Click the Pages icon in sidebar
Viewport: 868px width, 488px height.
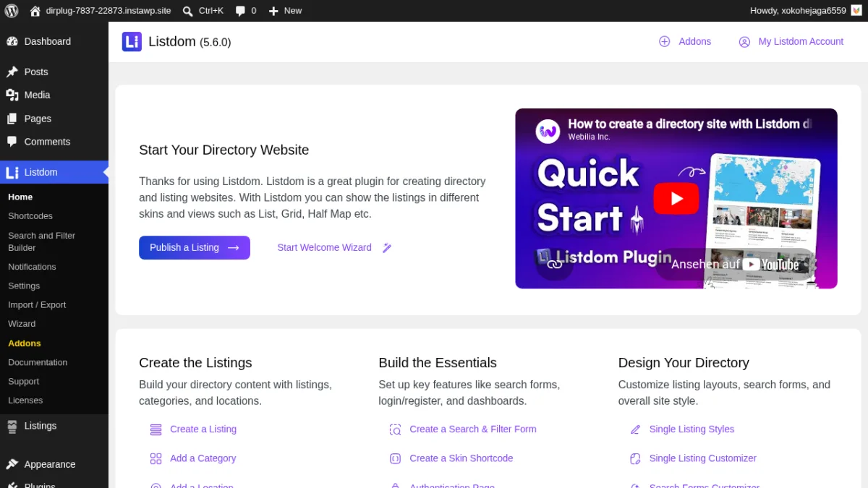[12, 119]
